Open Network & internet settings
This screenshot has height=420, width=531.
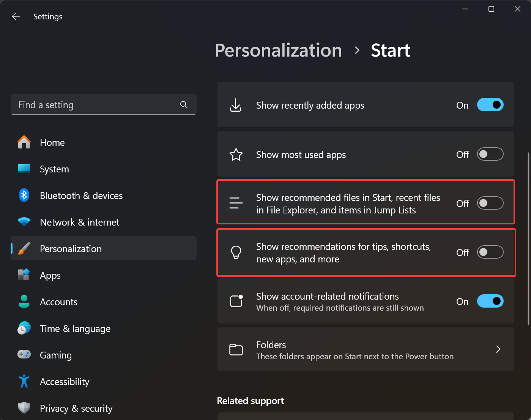104,222
